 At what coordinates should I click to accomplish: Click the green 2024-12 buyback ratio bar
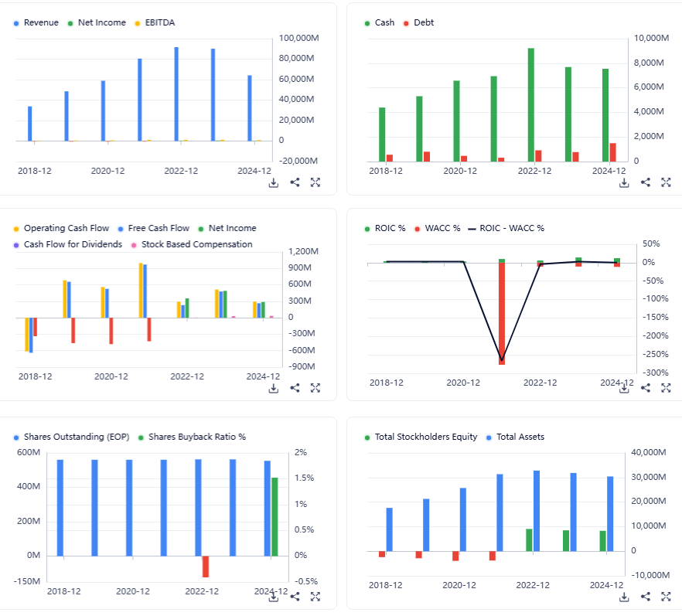click(275, 517)
